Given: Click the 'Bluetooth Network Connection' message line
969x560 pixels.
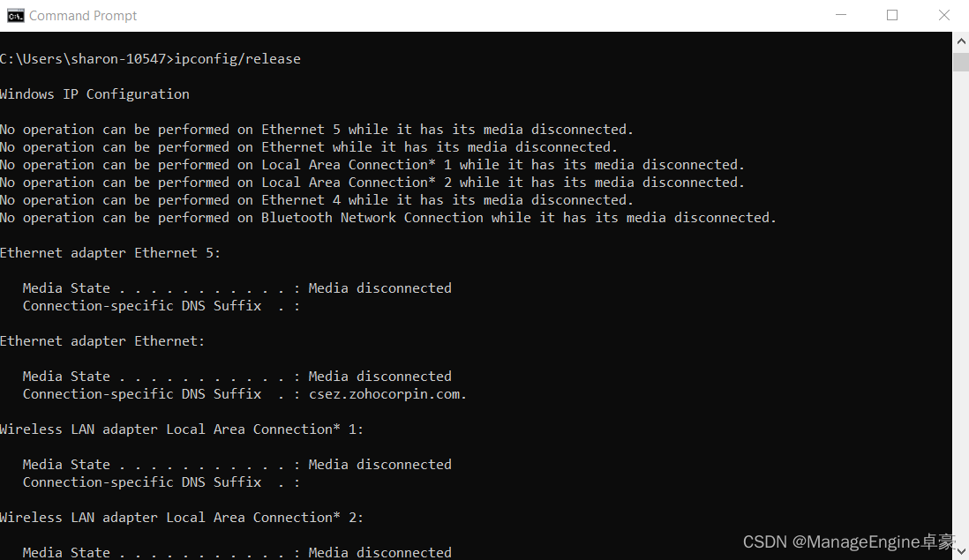Looking at the screenshot, I should tap(388, 218).
